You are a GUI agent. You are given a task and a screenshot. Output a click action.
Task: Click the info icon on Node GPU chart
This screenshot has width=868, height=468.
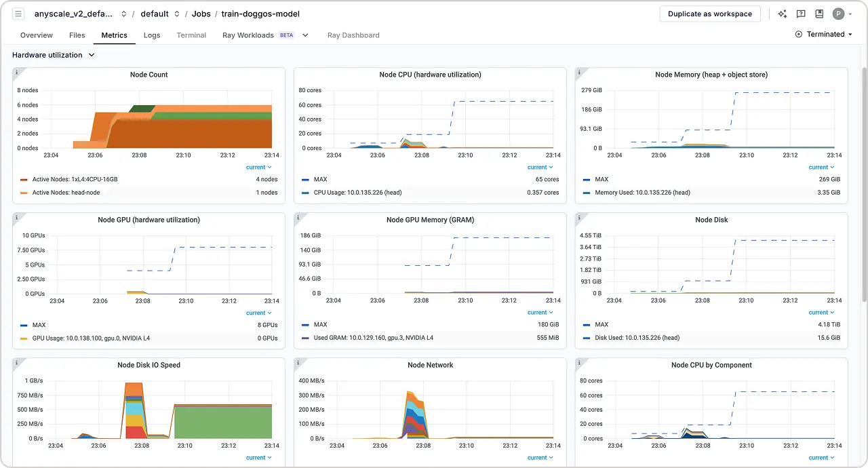tap(16, 217)
